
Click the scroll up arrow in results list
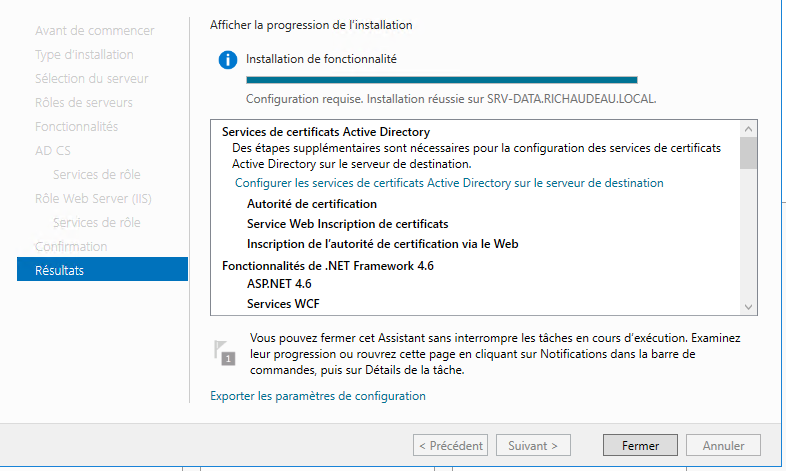pos(748,129)
